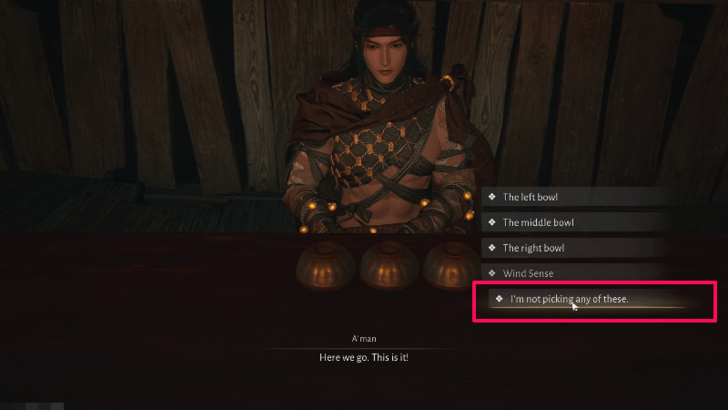Screen dimensions: 728x410
Task: Pick "The right bowl" dialogue choice
Action: click(576, 248)
